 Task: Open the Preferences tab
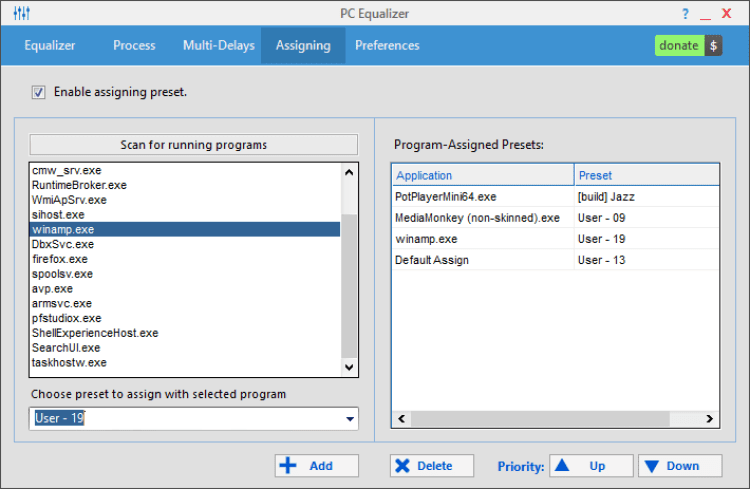click(387, 45)
